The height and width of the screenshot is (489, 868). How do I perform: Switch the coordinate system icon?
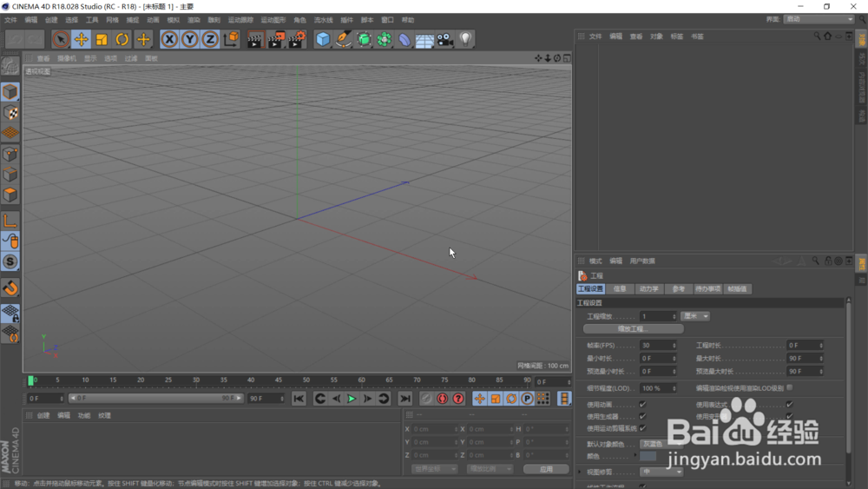point(232,39)
